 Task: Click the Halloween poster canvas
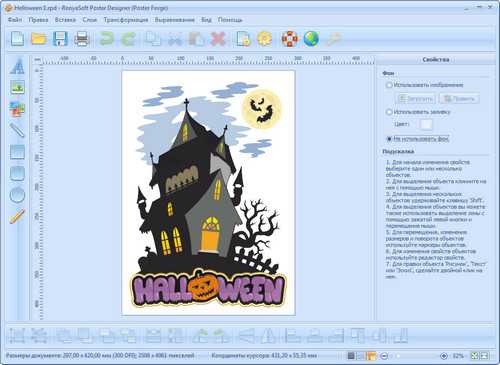click(x=209, y=193)
